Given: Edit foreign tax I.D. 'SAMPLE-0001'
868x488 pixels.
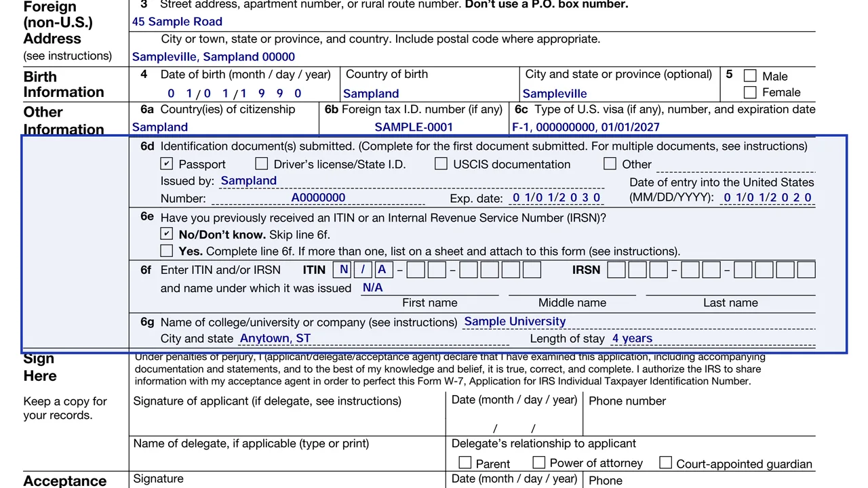Looking at the screenshot, I should pos(414,127).
